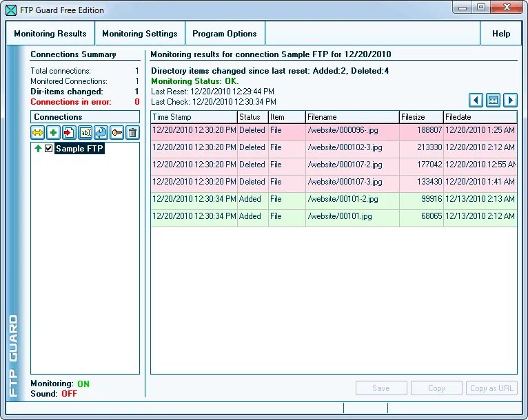Click filesize value 68065
This screenshot has width=528, height=420.
(x=431, y=216)
